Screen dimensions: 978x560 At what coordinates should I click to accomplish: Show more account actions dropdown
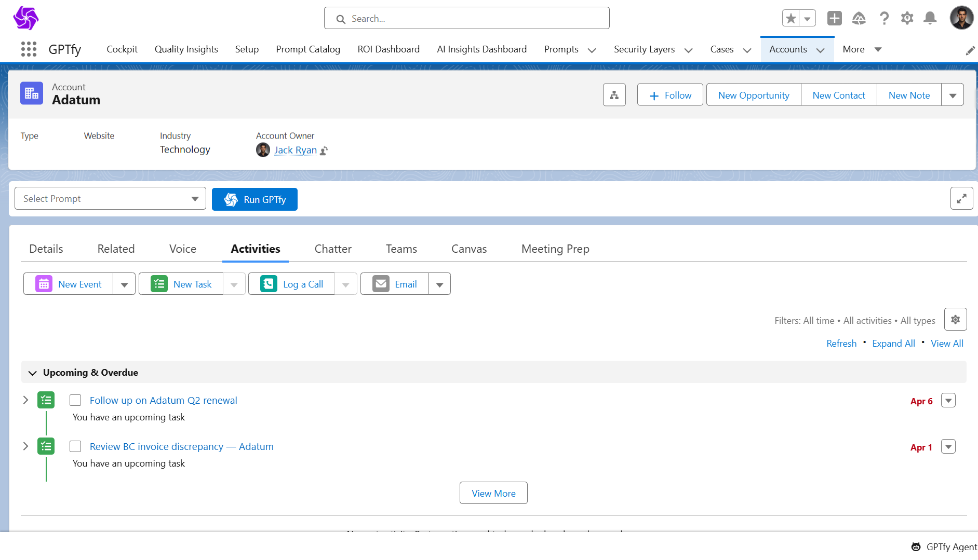pos(953,95)
